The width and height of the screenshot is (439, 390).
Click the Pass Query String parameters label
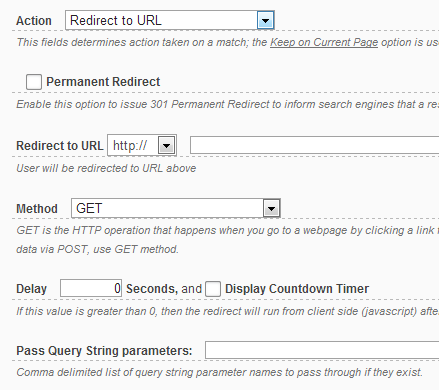pos(104,351)
